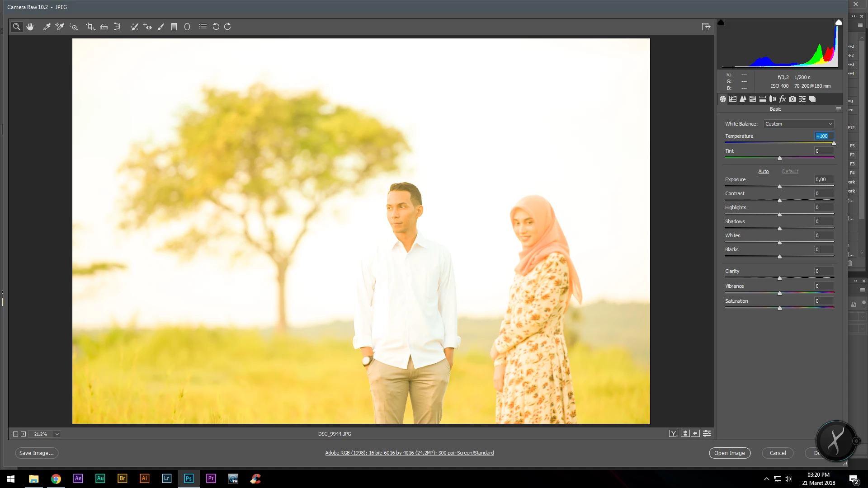Rotate image 90 degrees counterclockwise
The width and height of the screenshot is (868, 488).
[x=216, y=27]
